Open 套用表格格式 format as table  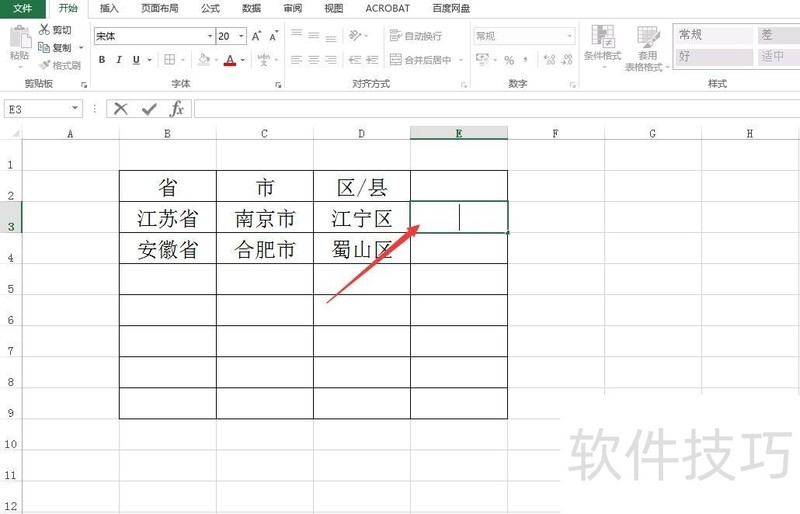(x=647, y=48)
